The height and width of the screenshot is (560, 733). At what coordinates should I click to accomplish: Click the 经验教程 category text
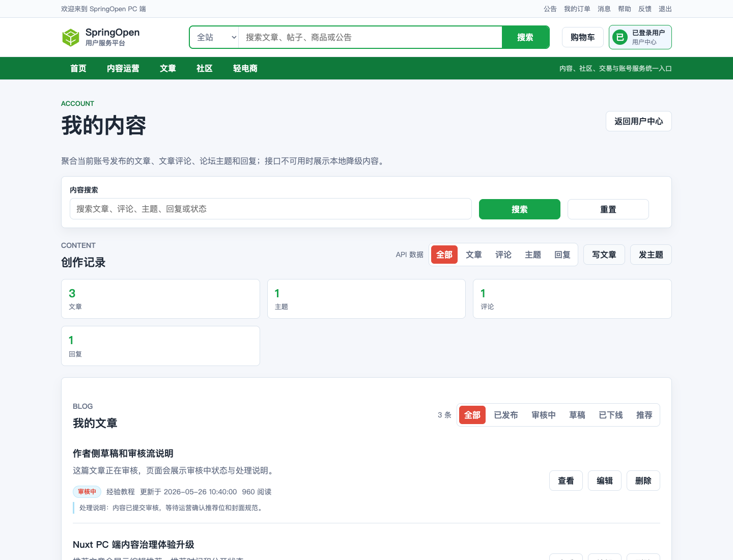pyautogui.click(x=121, y=492)
